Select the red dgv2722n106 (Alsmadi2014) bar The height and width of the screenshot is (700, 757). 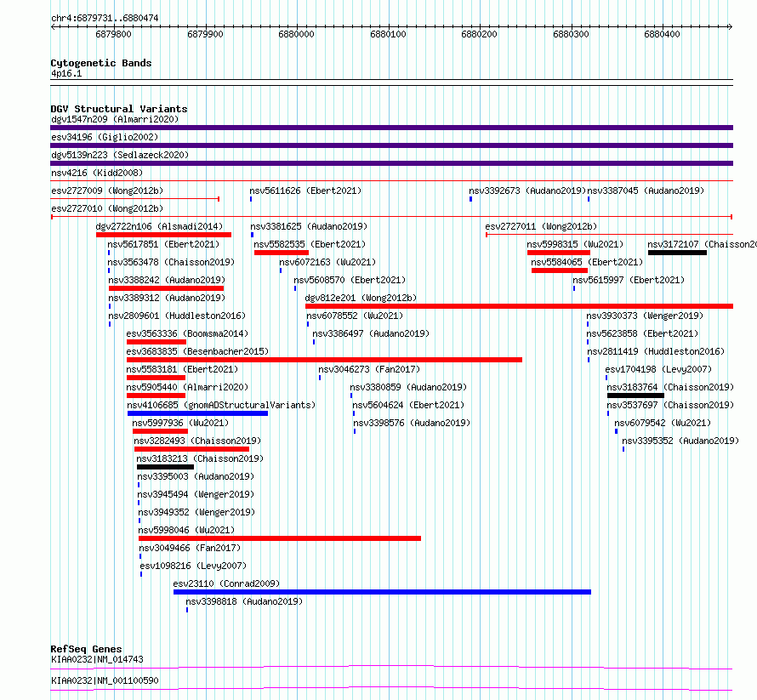(x=163, y=235)
